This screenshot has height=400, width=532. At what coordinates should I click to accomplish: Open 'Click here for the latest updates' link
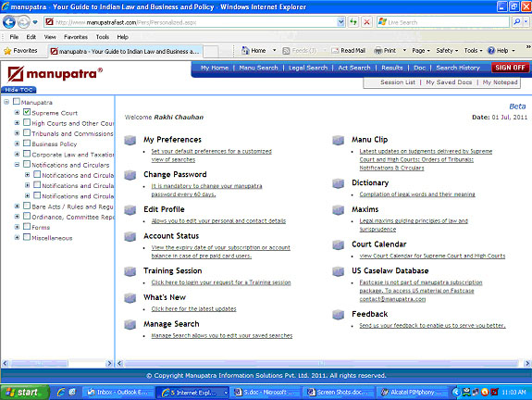[x=193, y=309]
